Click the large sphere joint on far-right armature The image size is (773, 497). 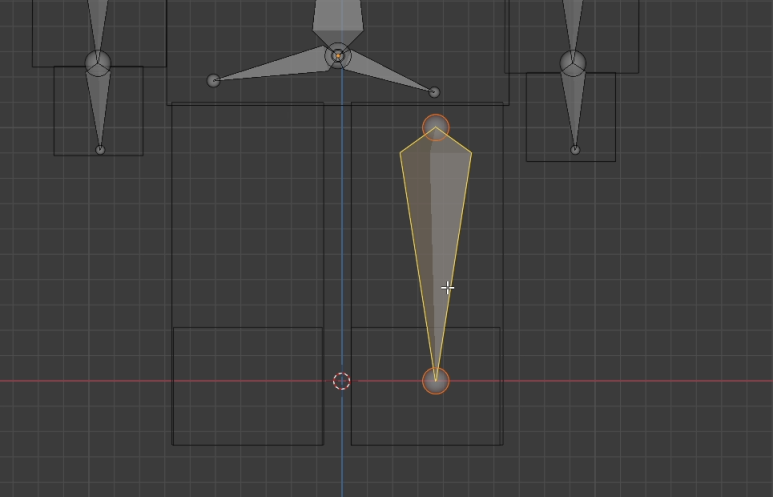pyautogui.click(x=573, y=64)
